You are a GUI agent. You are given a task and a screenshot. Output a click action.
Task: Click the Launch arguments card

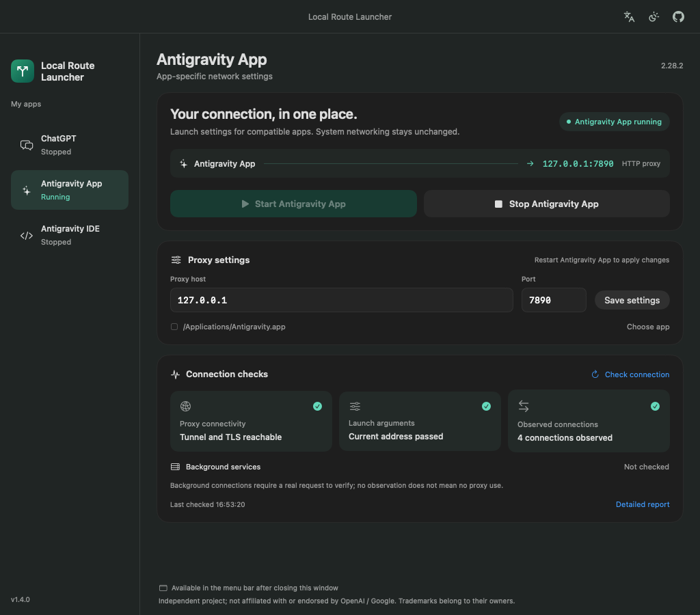click(x=420, y=422)
